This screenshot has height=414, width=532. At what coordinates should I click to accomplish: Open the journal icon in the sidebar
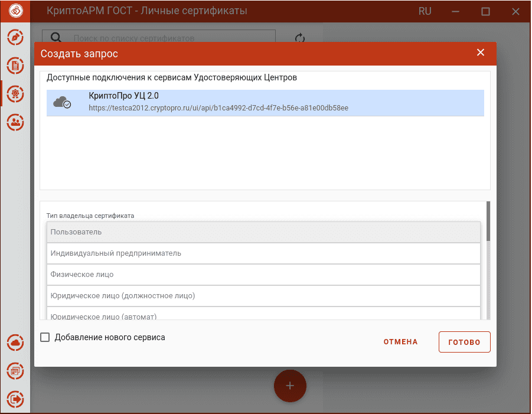click(15, 371)
